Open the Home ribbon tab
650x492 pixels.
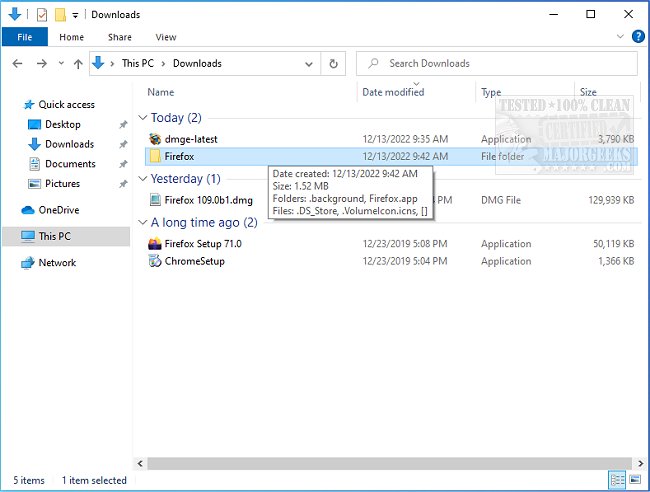coord(71,37)
